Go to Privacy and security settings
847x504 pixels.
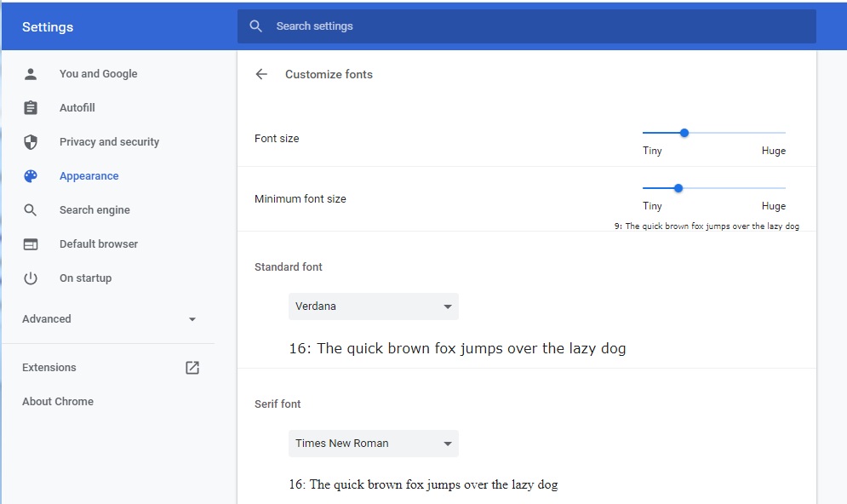click(109, 142)
